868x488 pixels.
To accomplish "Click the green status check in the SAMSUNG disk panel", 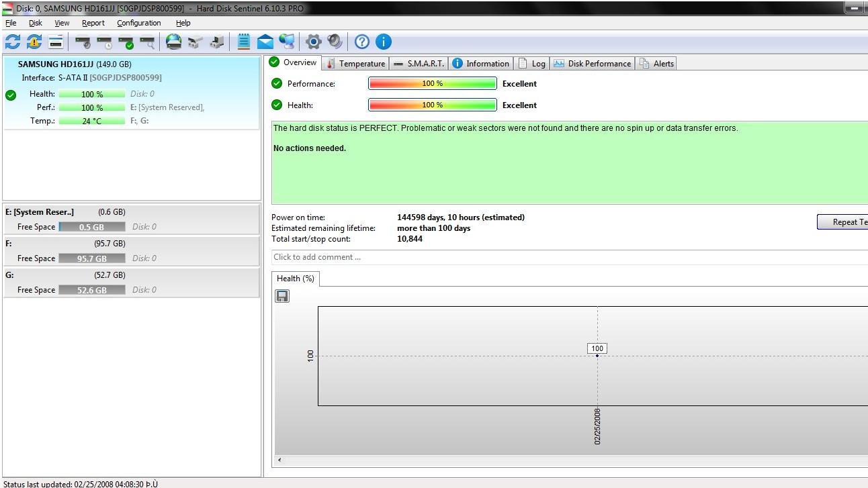I will click(x=10, y=95).
